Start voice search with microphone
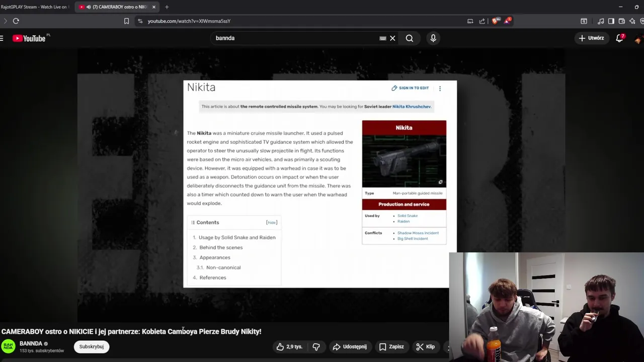This screenshot has height=362, width=644. pyautogui.click(x=433, y=38)
